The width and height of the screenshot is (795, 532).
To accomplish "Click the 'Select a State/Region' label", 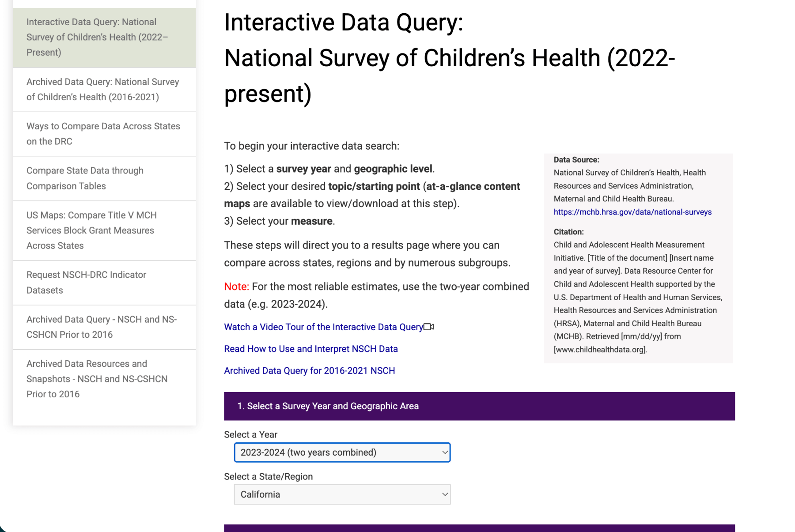I will coord(269,476).
